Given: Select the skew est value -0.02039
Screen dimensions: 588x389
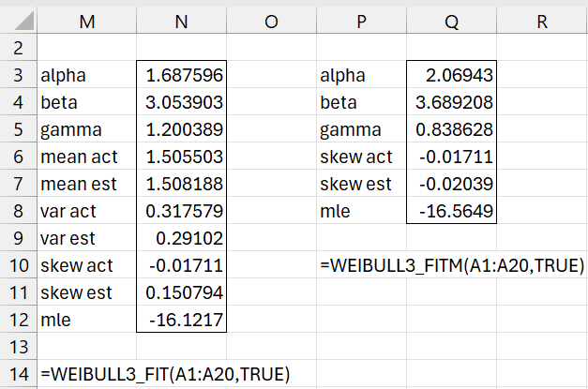Looking at the screenshot, I should [450, 184].
